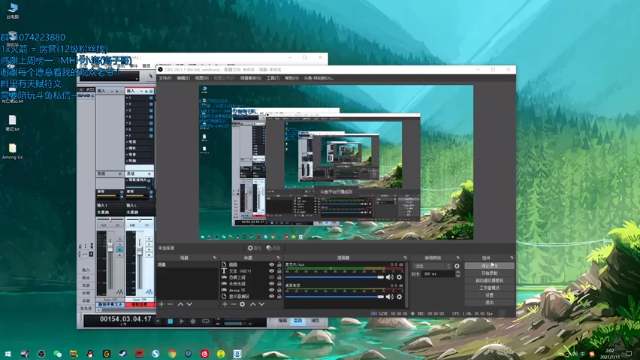Remove selected source with the minus icon
The height and width of the screenshot is (360, 640).
pyautogui.click(x=233, y=304)
